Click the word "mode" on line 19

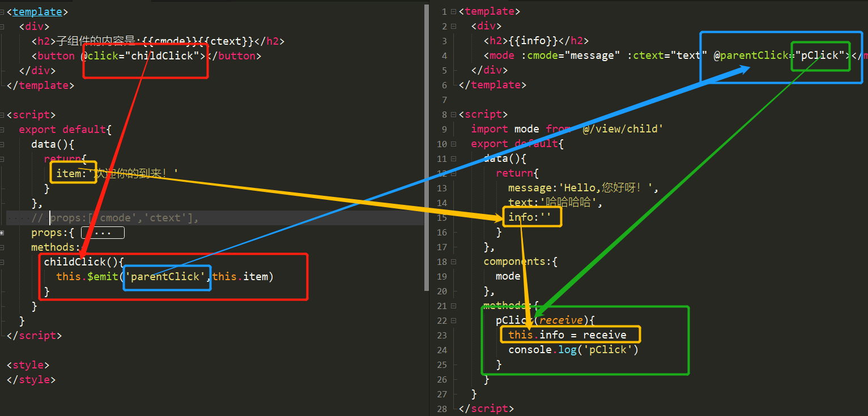pos(508,276)
